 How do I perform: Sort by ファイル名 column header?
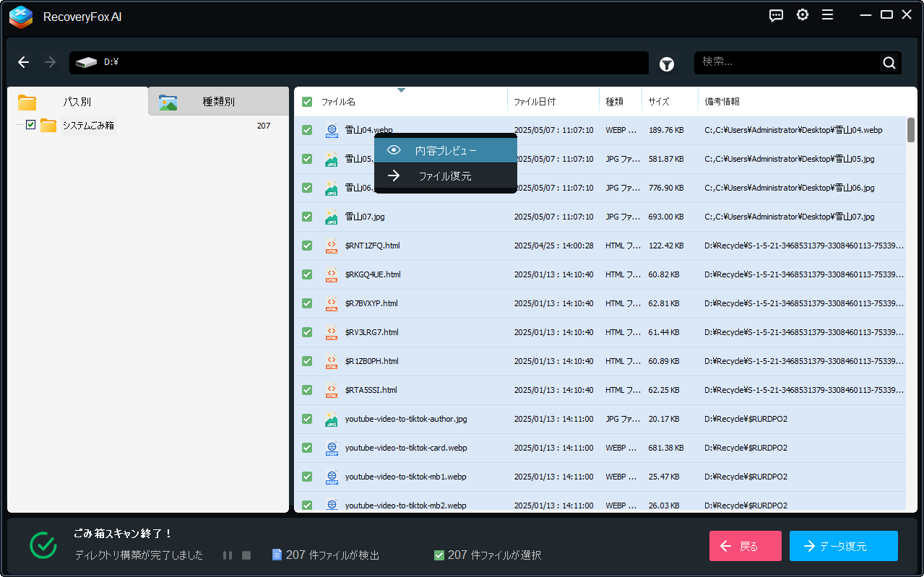(x=338, y=102)
